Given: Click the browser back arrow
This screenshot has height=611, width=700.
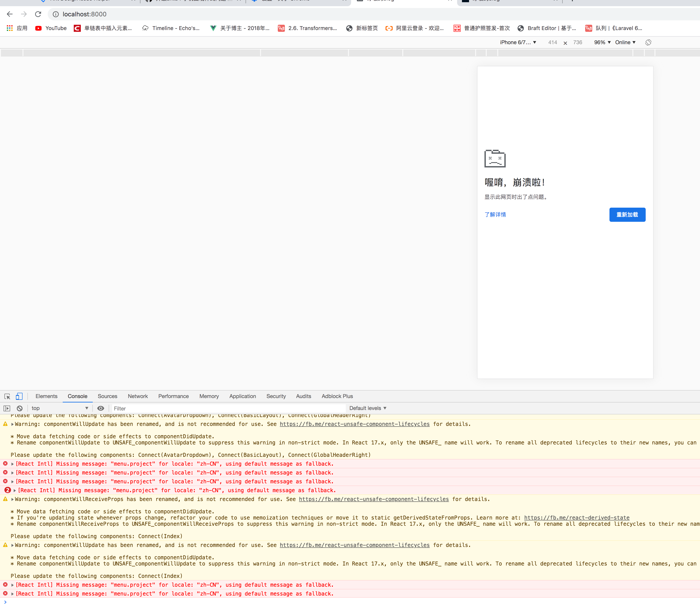Looking at the screenshot, I should pyautogui.click(x=9, y=14).
